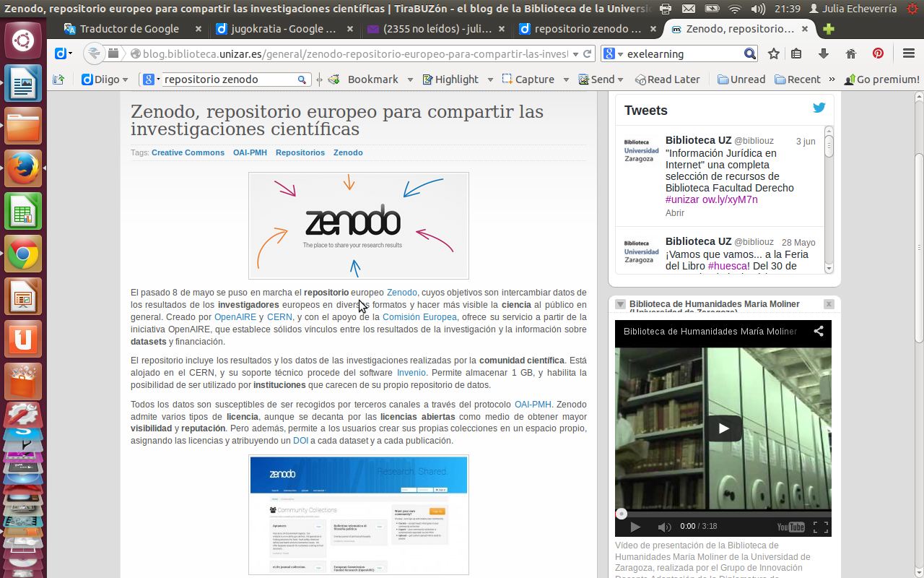Click the Pinterest icon in the toolbar
The image size is (924, 578).
point(878,54)
